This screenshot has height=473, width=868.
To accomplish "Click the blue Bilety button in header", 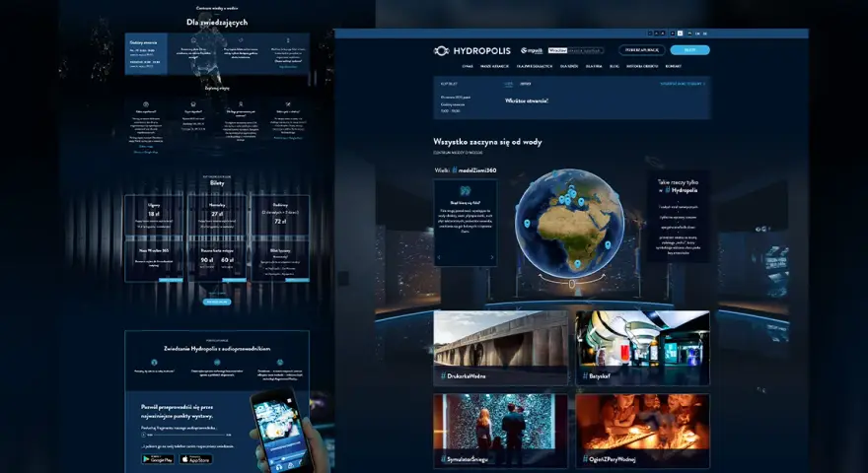I will [689, 50].
